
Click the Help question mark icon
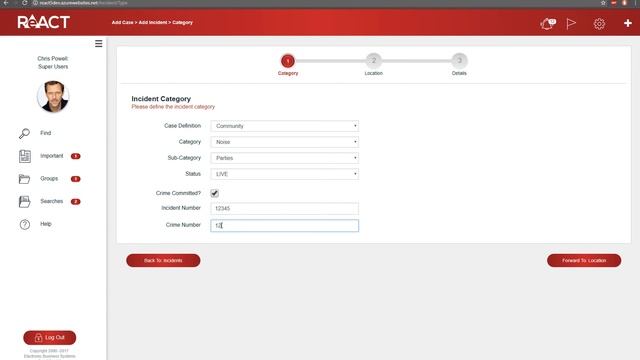click(25, 224)
